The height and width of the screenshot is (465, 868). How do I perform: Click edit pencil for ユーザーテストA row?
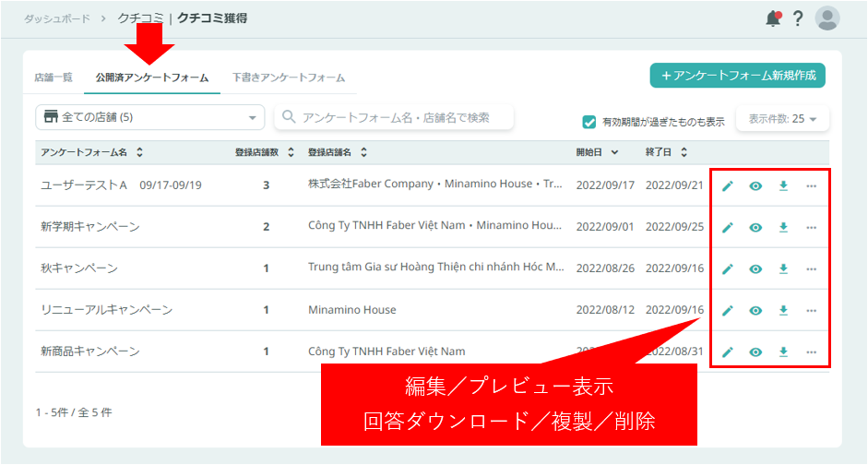(728, 186)
